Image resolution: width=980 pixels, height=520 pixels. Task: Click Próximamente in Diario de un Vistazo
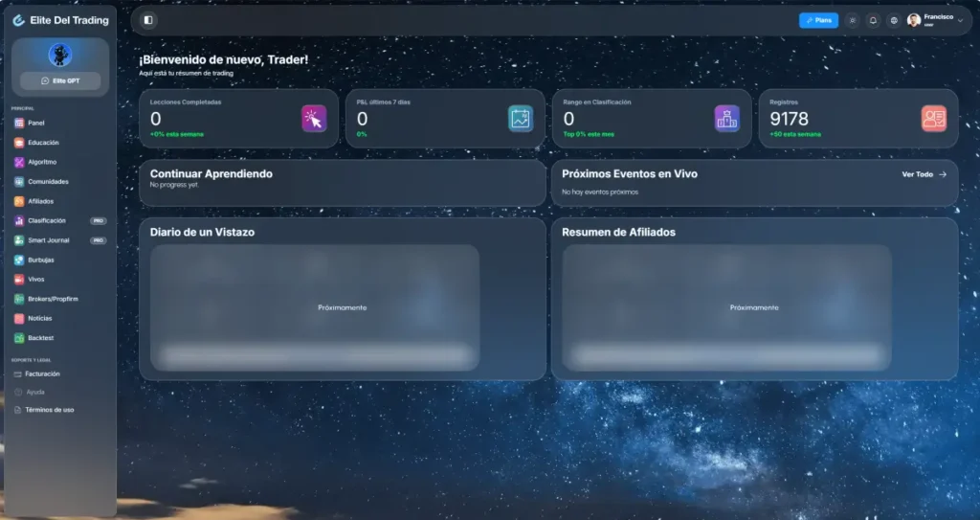click(x=342, y=307)
